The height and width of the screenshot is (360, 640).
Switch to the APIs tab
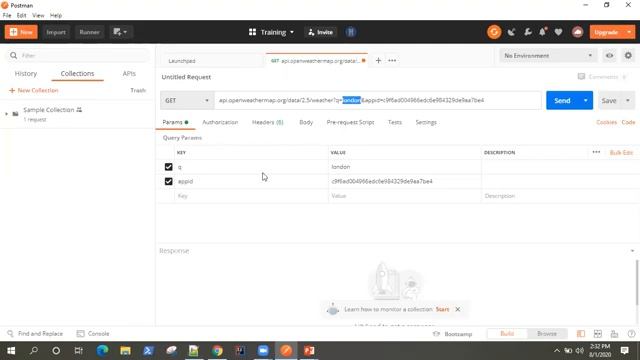click(x=129, y=73)
